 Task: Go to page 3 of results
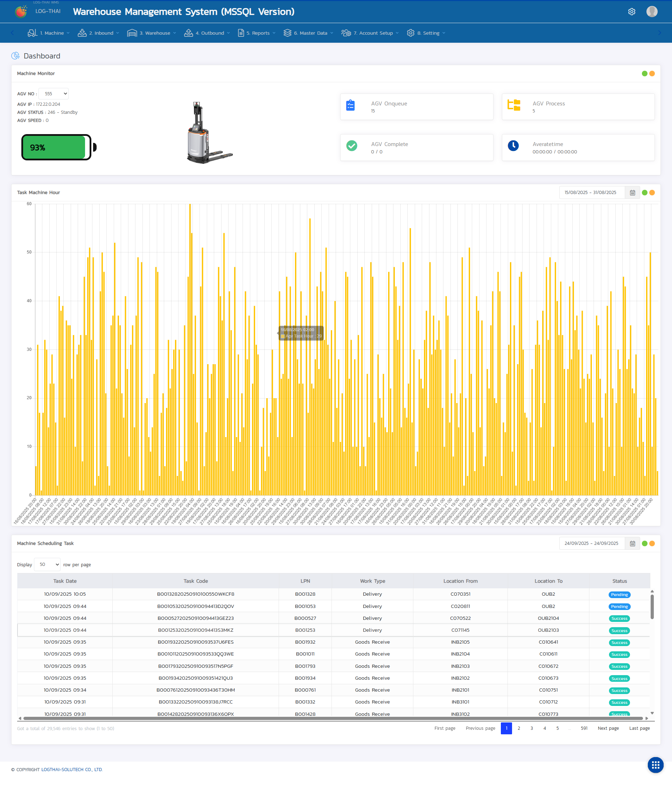[531, 728]
